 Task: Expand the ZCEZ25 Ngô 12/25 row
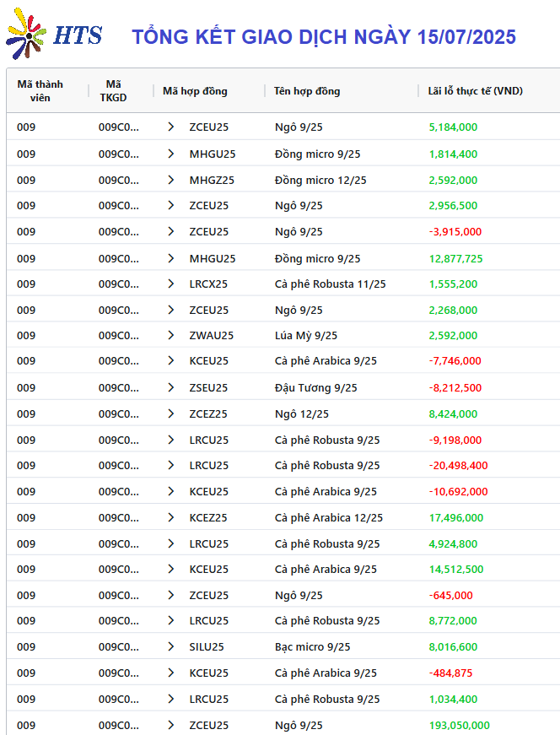(171, 413)
